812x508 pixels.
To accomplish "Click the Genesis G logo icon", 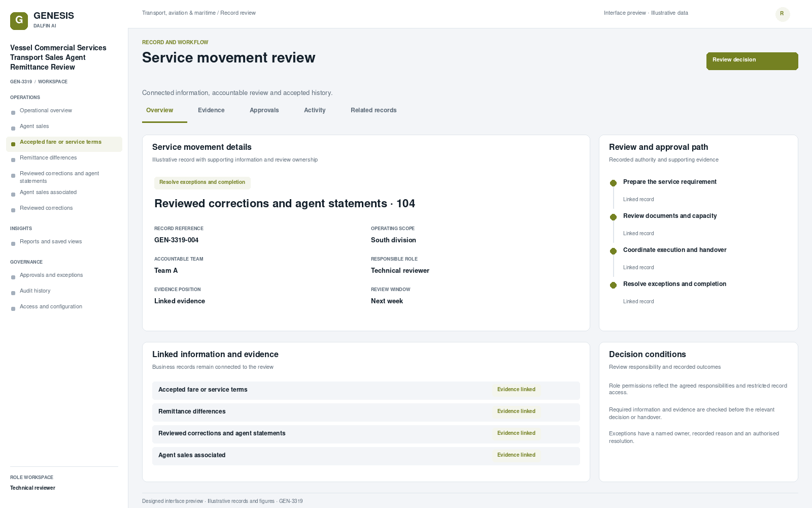I will click(19, 21).
